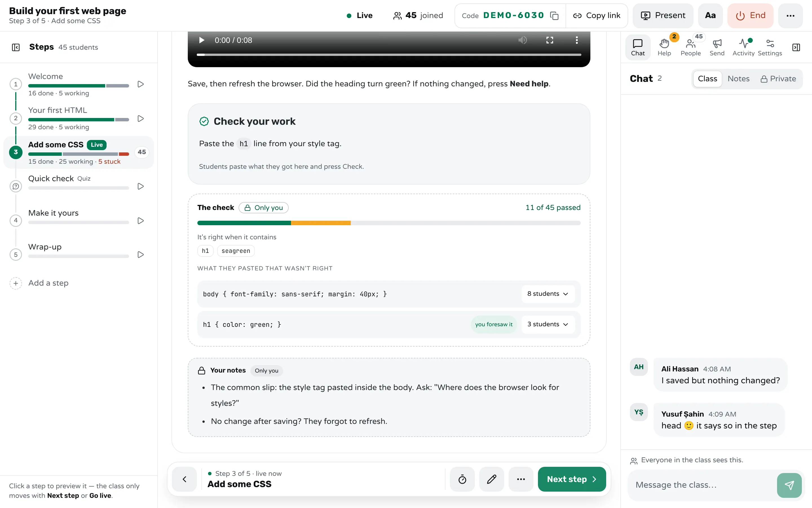812x508 pixels.
Task: Switch to the Class chat tab
Action: 707,79
